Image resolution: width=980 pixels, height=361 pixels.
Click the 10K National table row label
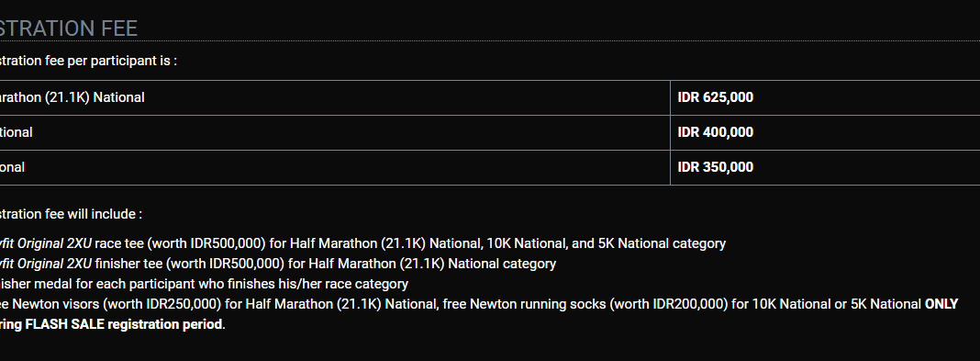[x=17, y=132]
